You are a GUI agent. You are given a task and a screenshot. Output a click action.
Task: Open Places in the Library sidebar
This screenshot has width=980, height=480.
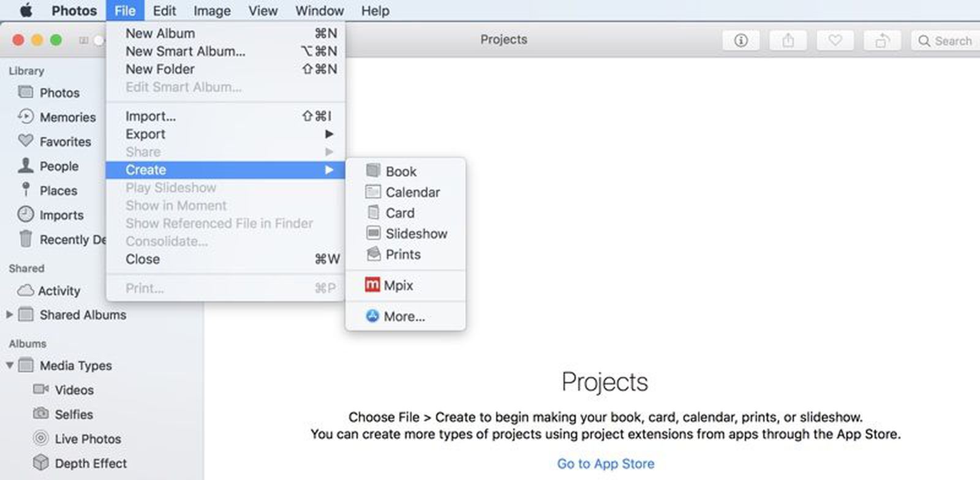click(x=59, y=190)
